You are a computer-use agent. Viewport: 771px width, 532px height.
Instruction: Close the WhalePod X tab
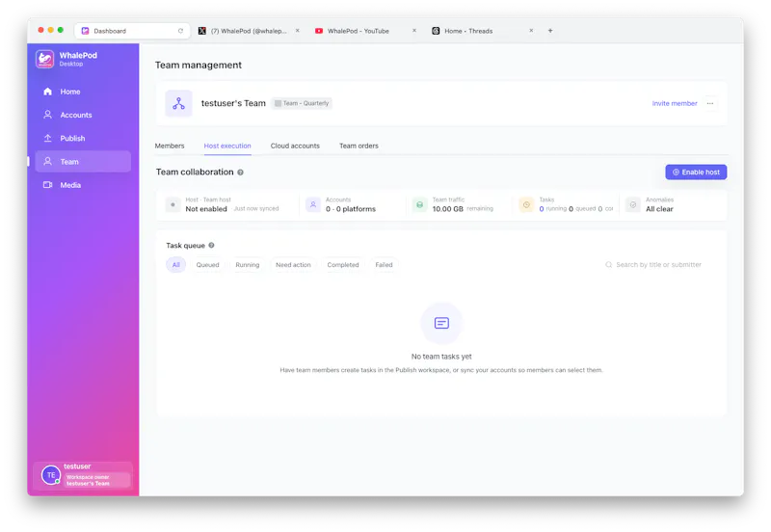(x=298, y=31)
